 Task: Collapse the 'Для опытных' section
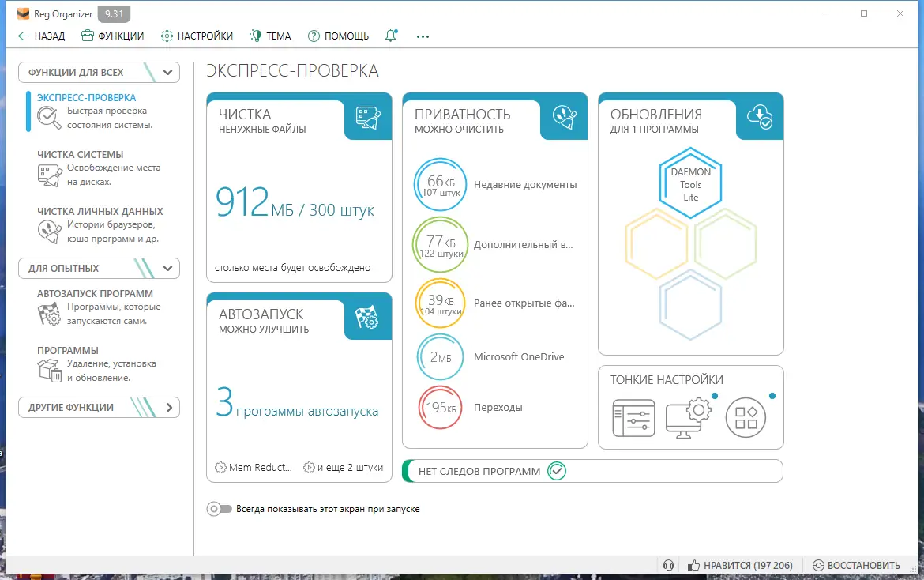(x=167, y=268)
